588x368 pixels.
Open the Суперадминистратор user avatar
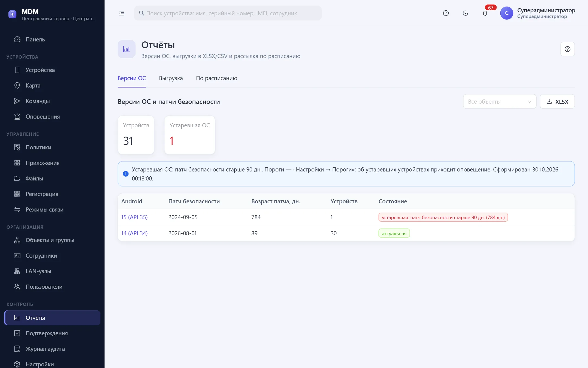pos(507,13)
